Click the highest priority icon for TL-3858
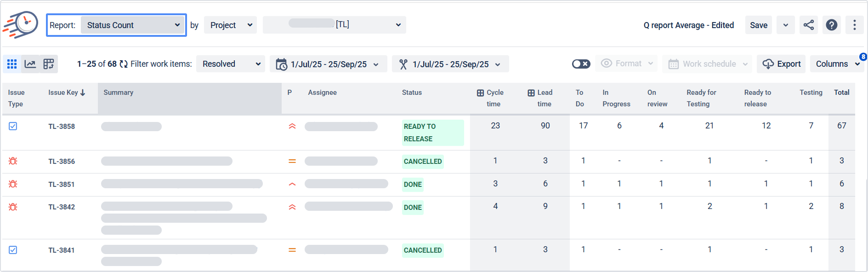Viewport: 868px width, 272px height. (x=292, y=126)
